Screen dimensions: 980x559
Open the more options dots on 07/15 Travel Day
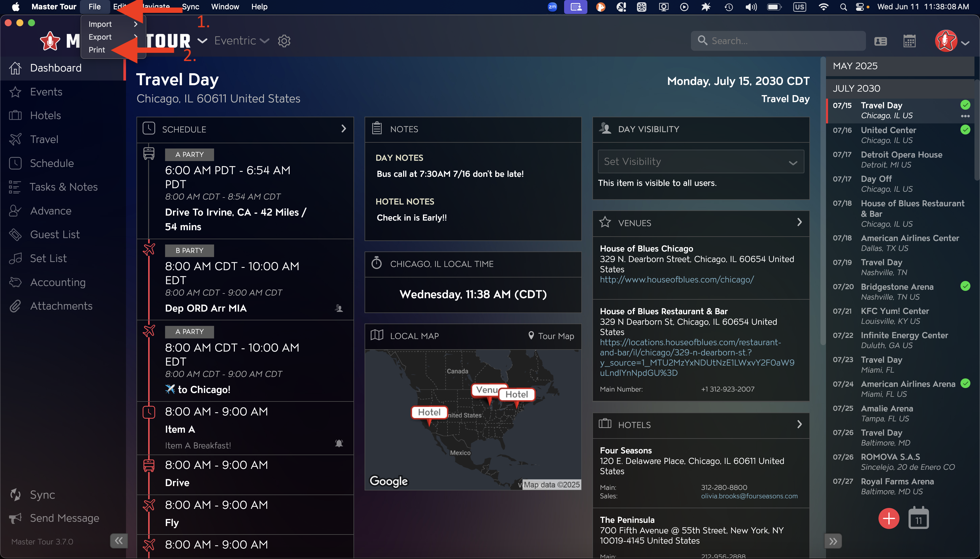coord(965,116)
